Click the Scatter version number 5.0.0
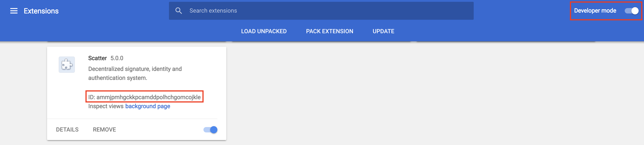 (117, 58)
